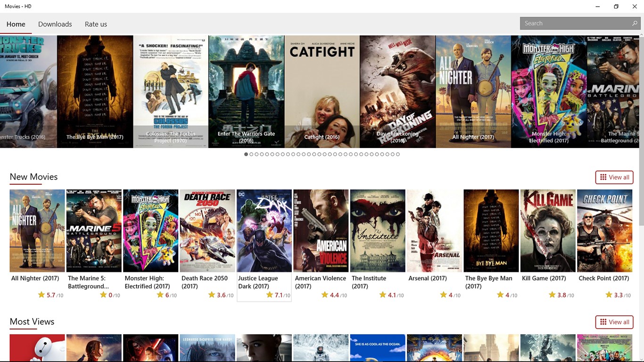The height and width of the screenshot is (362, 644).
Task: Click the grid icon inside New Movies View all
Action: [x=604, y=177]
